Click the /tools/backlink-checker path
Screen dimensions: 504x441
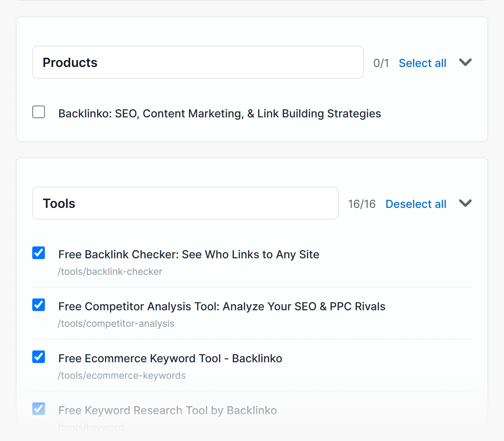110,272
